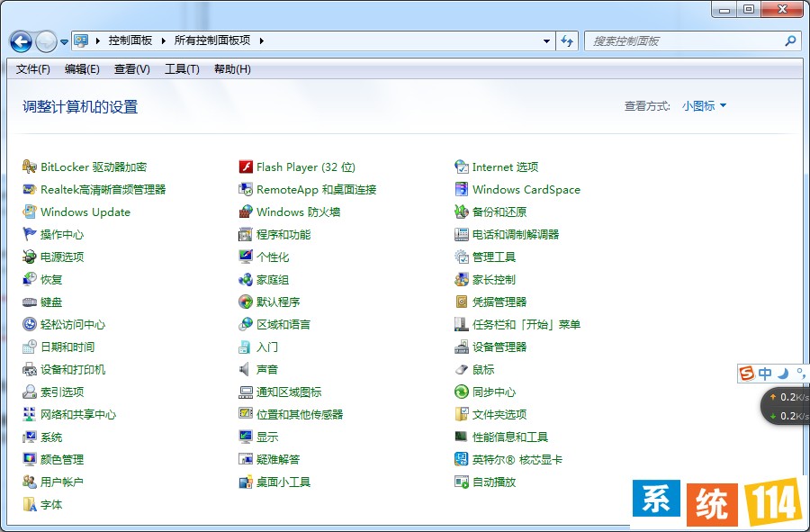Open the 工具(T) menu
This screenshot has width=810, height=532.
[182, 69]
